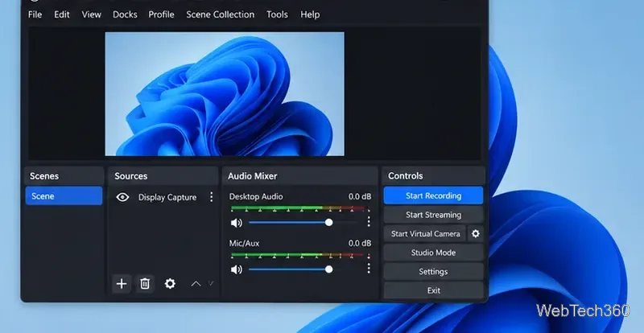This screenshot has height=333, width=644.
Task: Open Display Capture three-dot options menu
Action: click(211, 197)
